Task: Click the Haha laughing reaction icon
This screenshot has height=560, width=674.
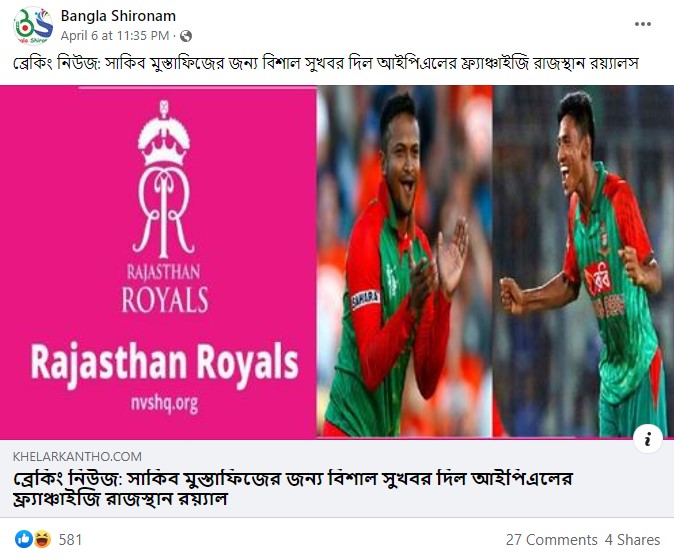Action: (x=42, y=539)
